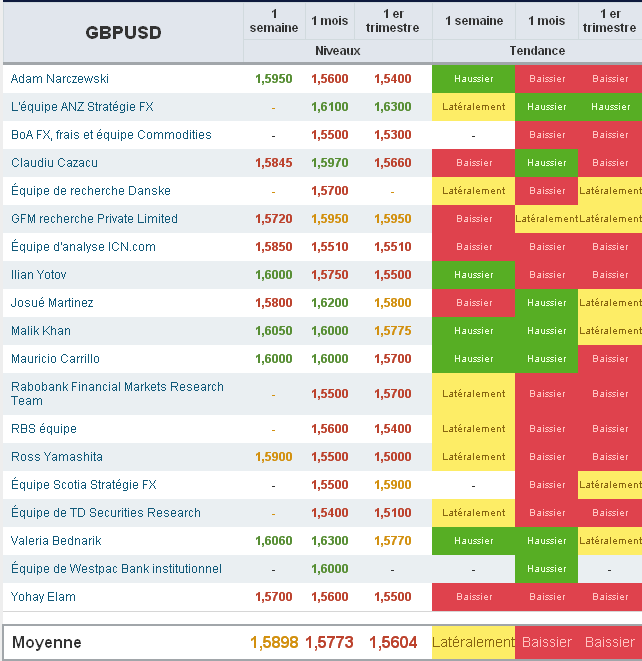
Task: Click Équipe d'analyse ICN.com link
Action: tap(83, 247)
